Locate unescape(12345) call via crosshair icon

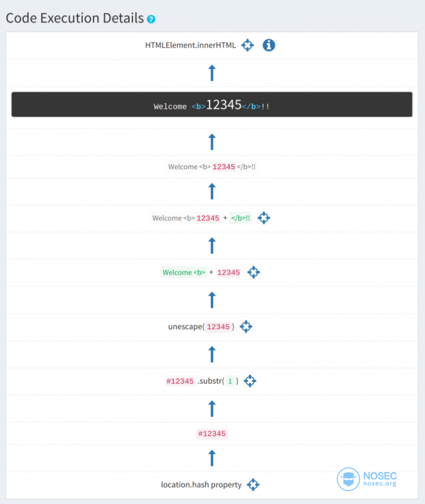[x=246, y=326]
